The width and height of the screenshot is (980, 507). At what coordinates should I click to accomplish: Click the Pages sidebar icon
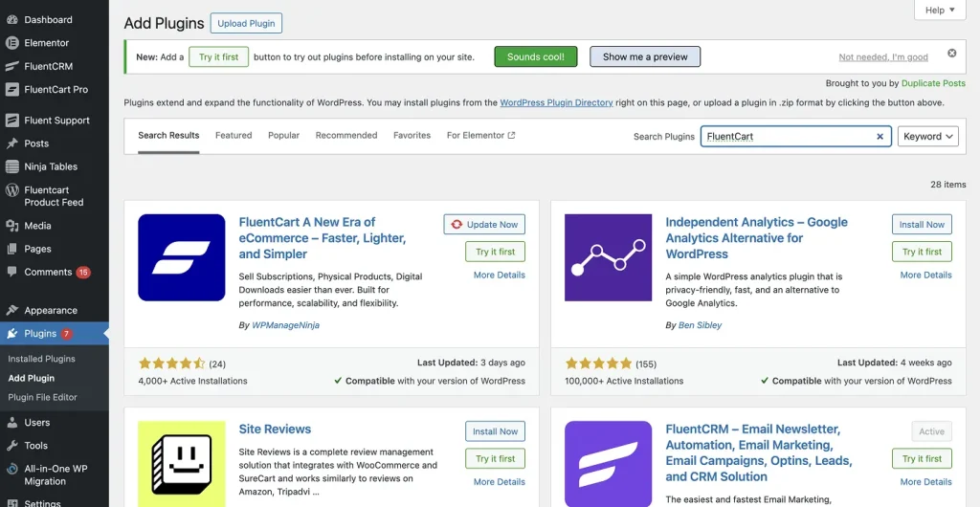tap(11, 249)
